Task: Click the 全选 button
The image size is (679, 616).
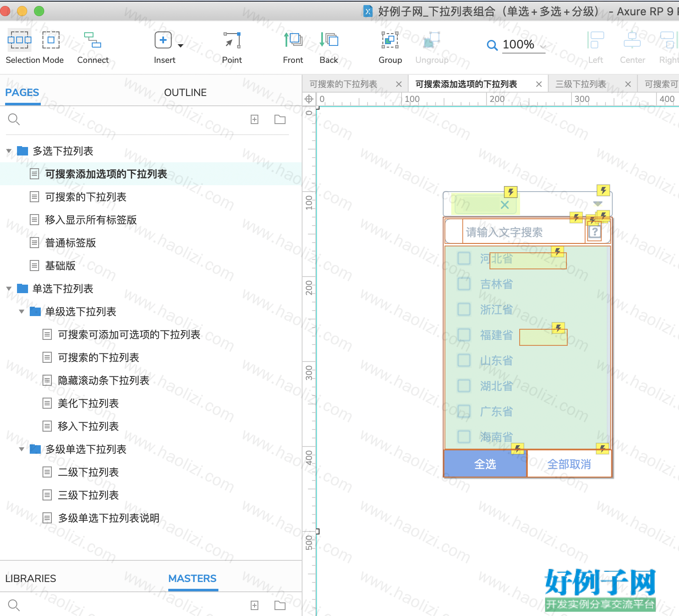Action: (485, 464)
